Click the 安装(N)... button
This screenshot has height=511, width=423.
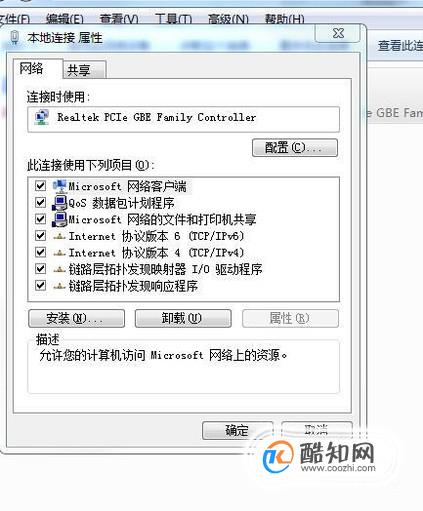click(x=76, y=318)
